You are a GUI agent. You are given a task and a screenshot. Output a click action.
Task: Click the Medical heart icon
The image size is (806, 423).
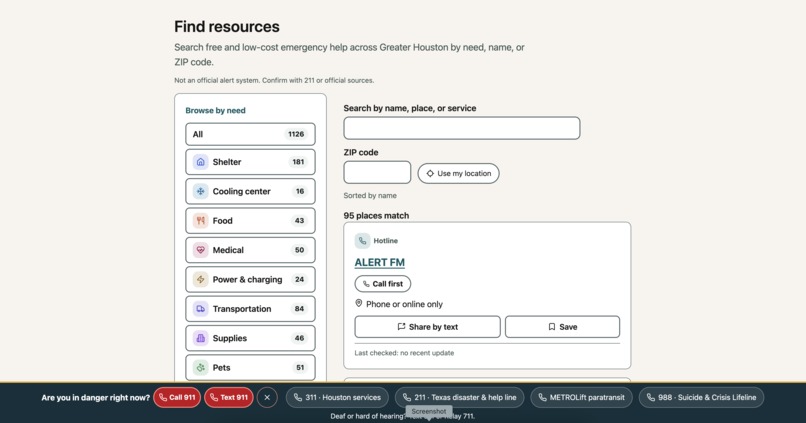pyautogui.click(x=200, y=250)
